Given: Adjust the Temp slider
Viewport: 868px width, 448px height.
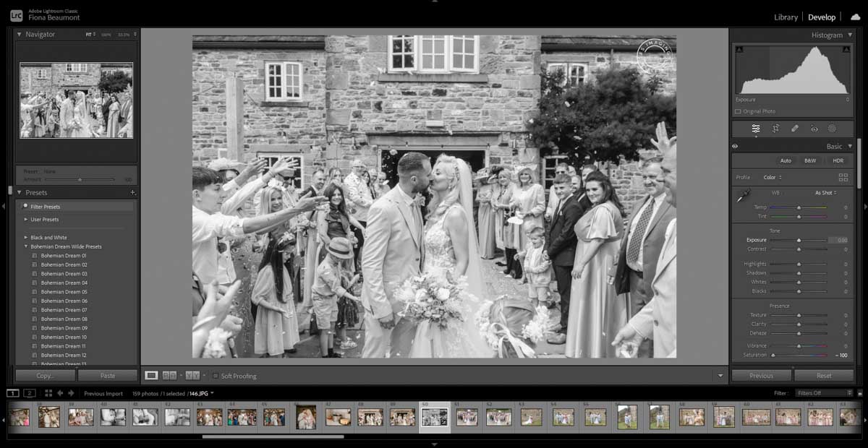Looking at the screenshot, I should pos(799,207).
